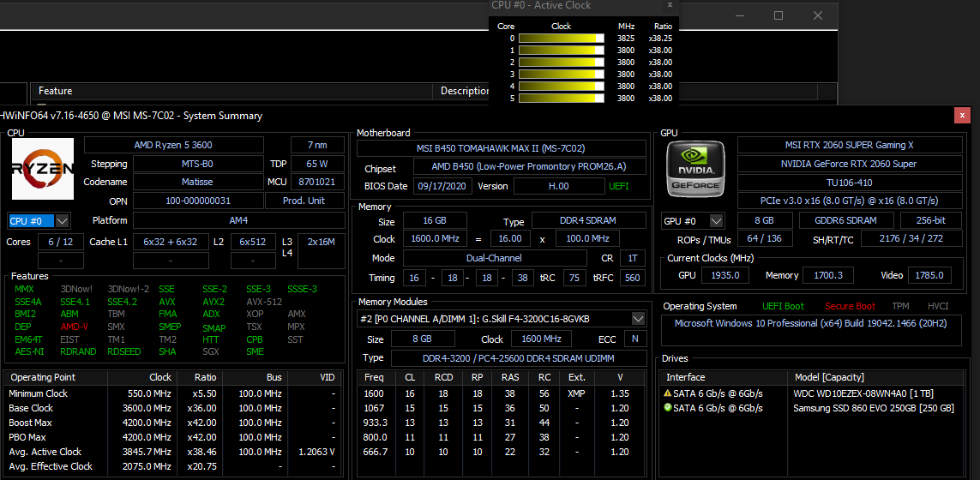Click the MSI B450 TOMAHAWK MAX II field
Image resolution: width=980 pixels, height=480 pixels.
(502, 148)
